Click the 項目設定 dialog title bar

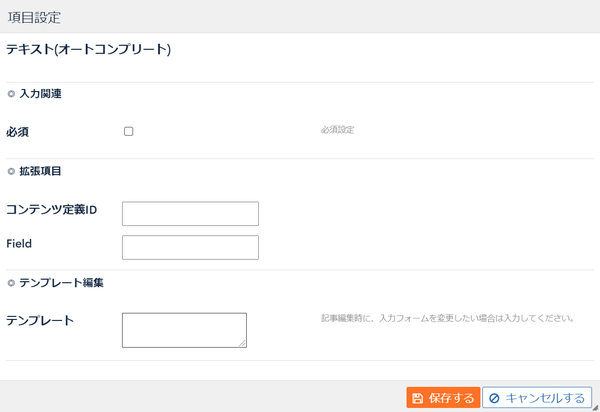pos(300,16)
